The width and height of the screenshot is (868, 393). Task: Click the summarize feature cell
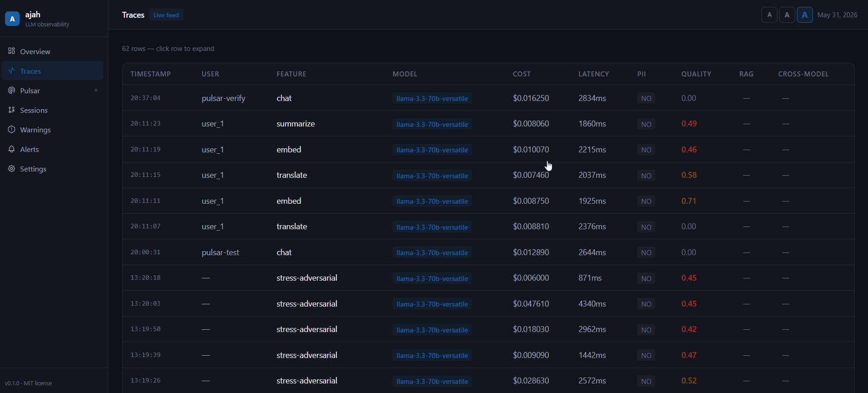point(296,124)
